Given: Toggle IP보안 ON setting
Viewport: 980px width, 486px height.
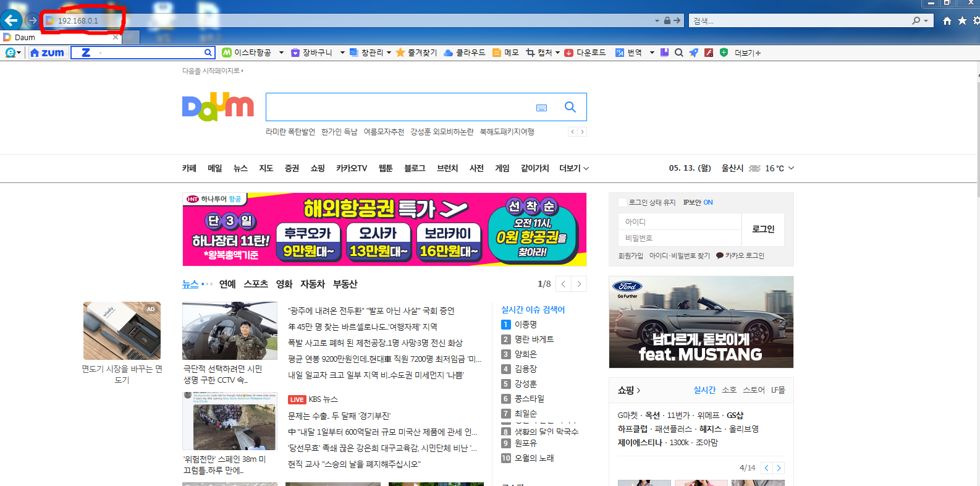Looking at the screenshot, I should click(x=698, y=202).
